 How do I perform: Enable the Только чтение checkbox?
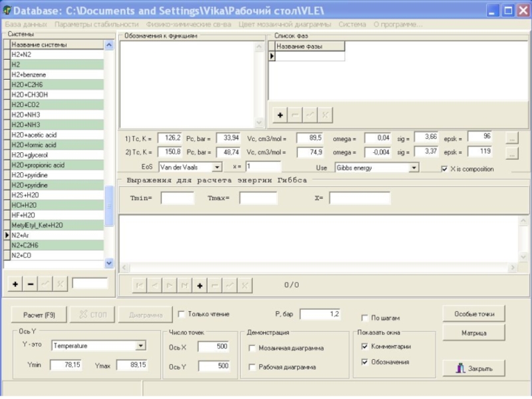click(181, 314)
